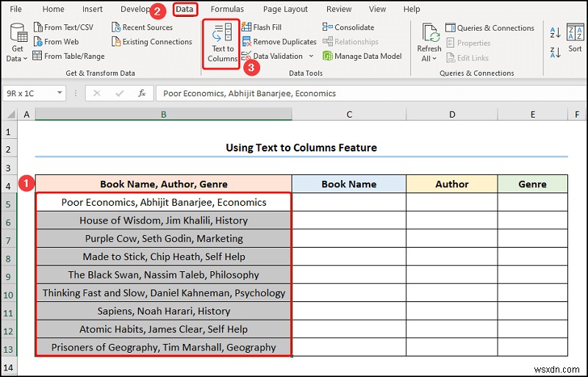Screen dimensions: 588x377
Task: Select cell 'Thinking Fast and Slow, Daniel Kahneman, Psychology'
Action: tap(163, 293)
